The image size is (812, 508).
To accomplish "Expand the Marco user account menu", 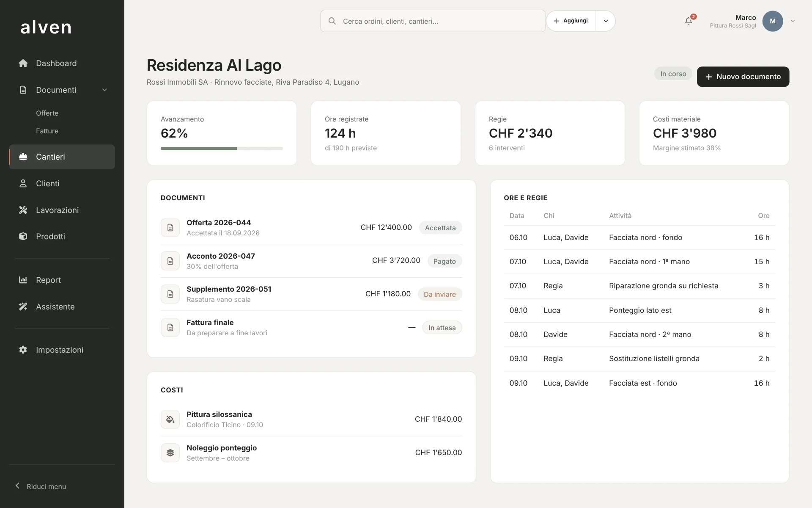I will point(793,21).
